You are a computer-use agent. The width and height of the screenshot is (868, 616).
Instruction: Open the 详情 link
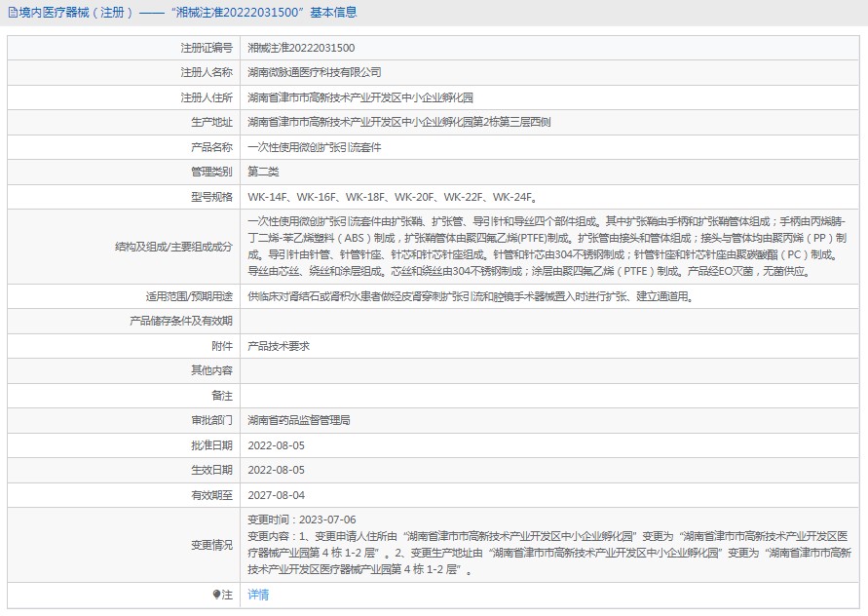coord(258,595)
